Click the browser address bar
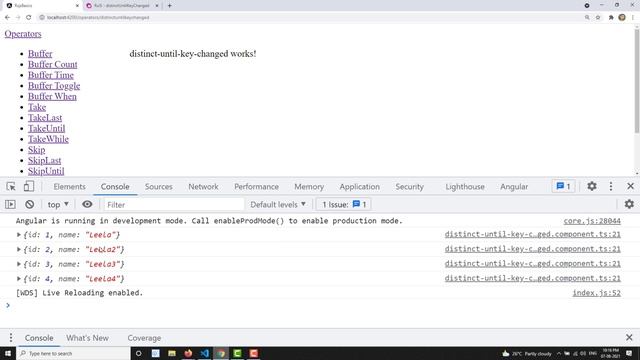 (310, 18)
